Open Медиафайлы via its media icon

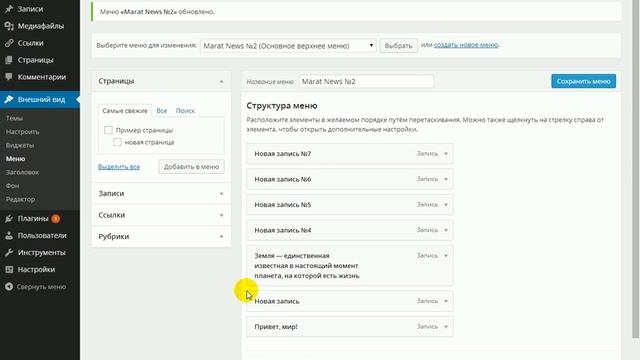[x=9, y=26]
